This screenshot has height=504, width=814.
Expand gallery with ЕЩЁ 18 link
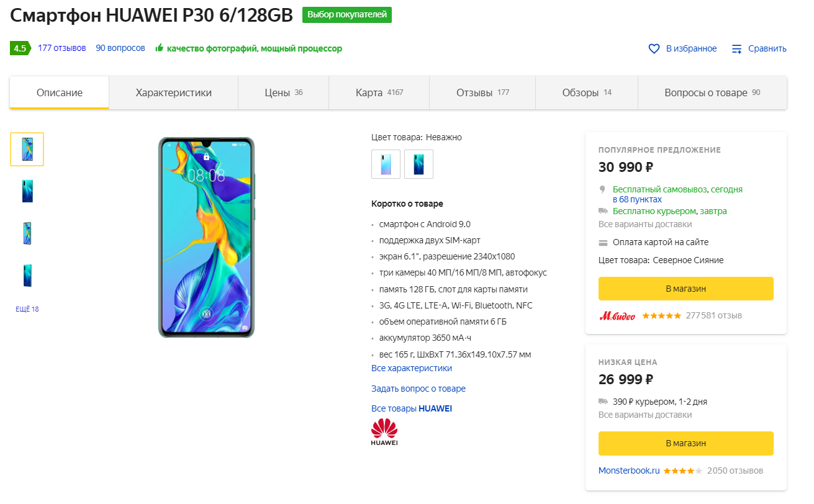pos(27,309)
